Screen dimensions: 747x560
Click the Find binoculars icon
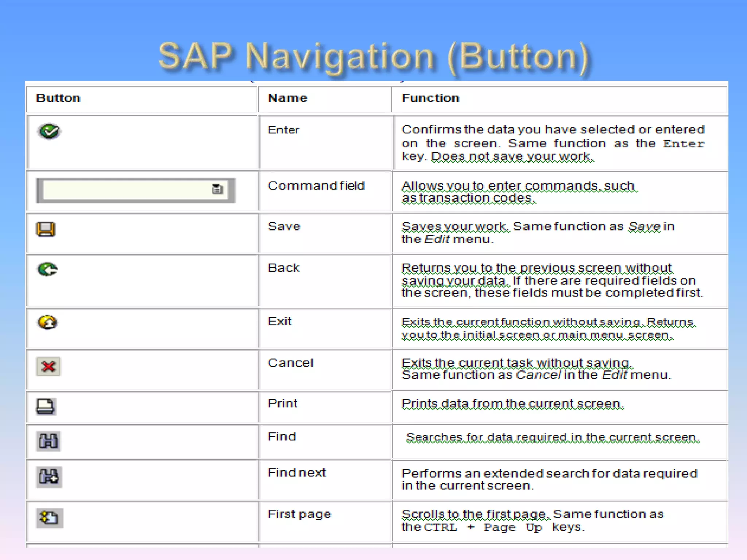click(x=48, y=441)
